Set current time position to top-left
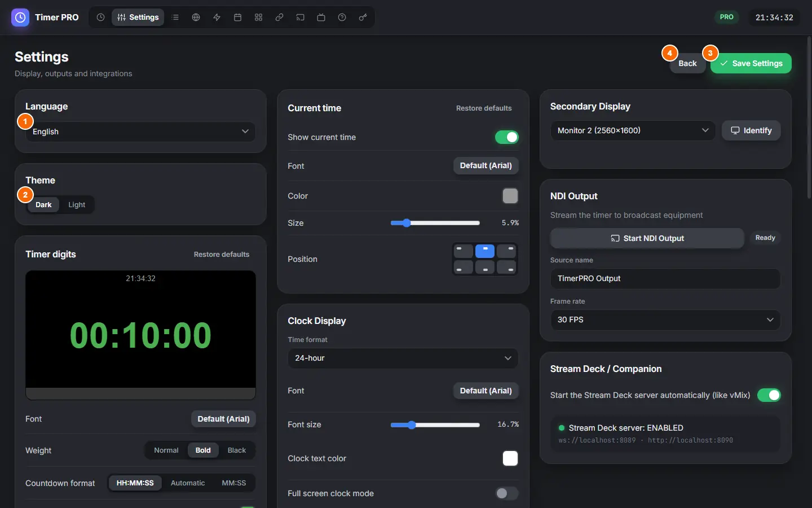 [464, 251]
